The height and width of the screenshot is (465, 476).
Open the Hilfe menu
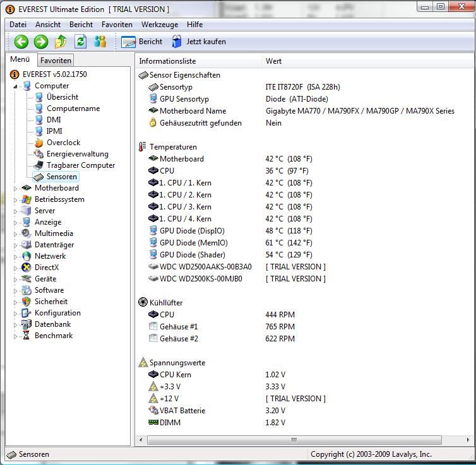pos(194,25)
